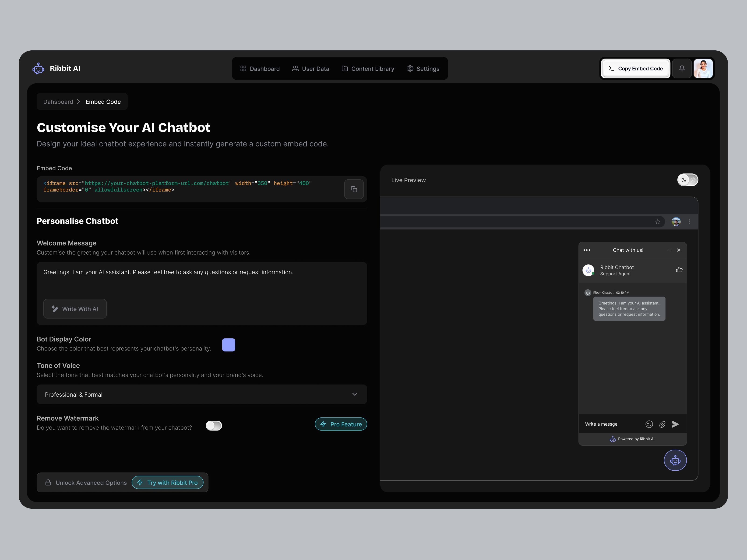The height and width of the screenshot is (560, 747).
Task: Click the emoji icon in the chat message bar
Action: pos(649,424)
